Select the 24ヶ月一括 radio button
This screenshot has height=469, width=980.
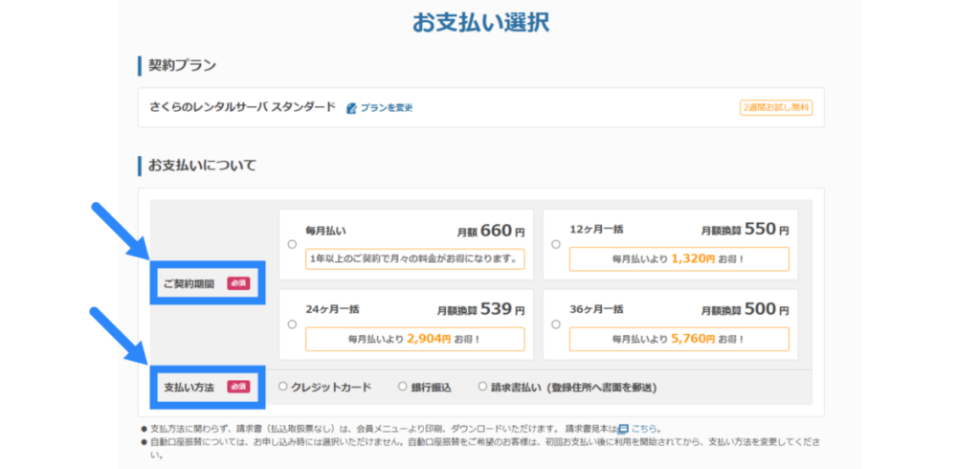[292, 324]
